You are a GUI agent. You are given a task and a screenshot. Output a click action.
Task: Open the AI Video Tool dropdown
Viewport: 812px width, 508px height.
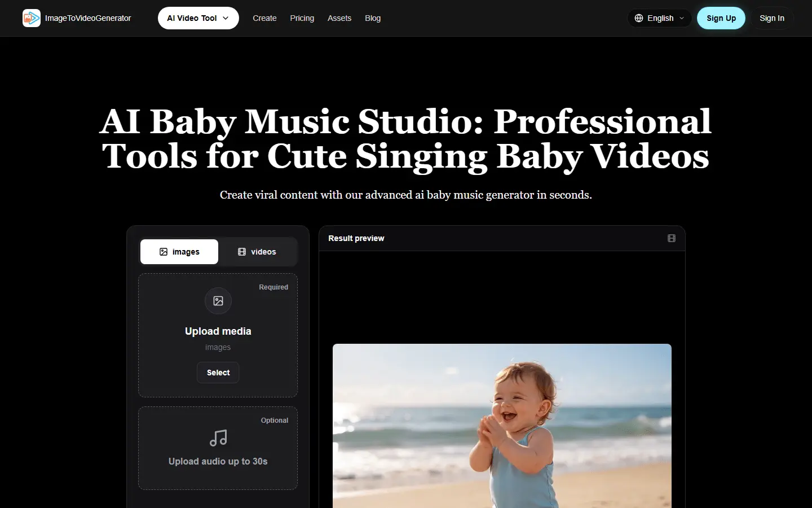pyautogui.click(x=198, y=18)
